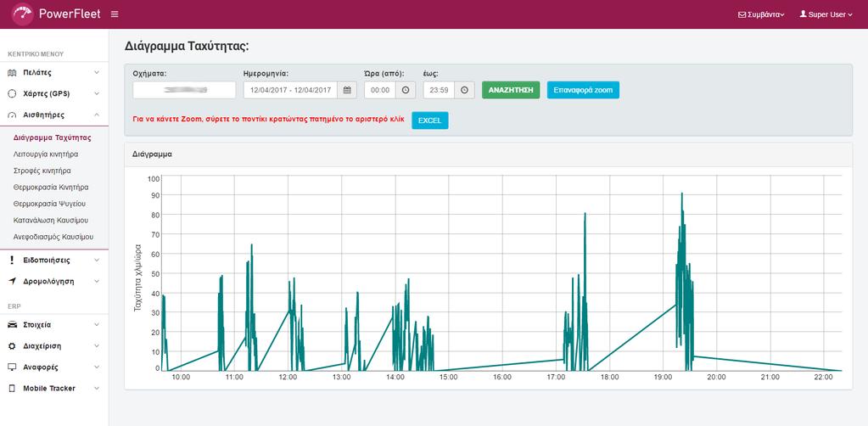868x426 pixels.
Task: Open the calendar icon next to date range
Action: [347, 90]
